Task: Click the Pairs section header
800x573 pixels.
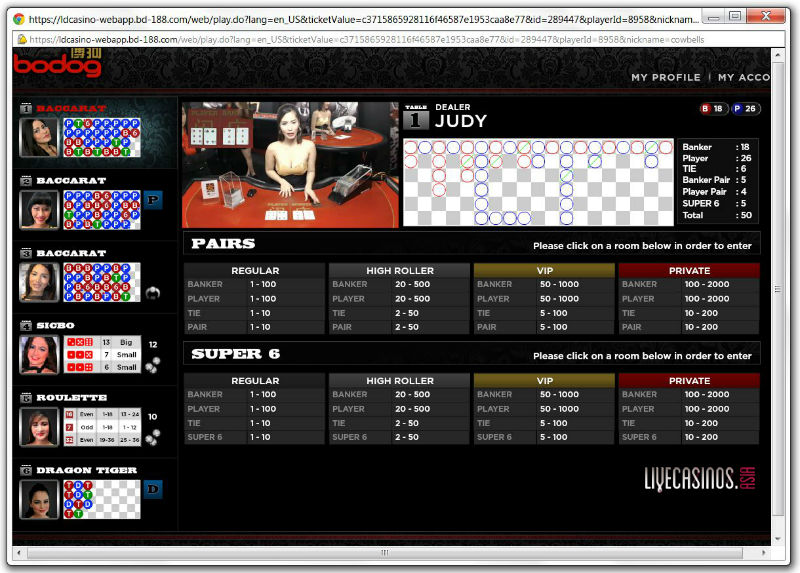Action: click(472, 243)
